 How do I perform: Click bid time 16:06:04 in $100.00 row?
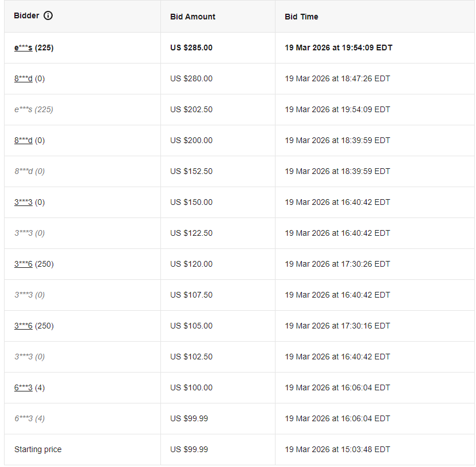(337, 388)
